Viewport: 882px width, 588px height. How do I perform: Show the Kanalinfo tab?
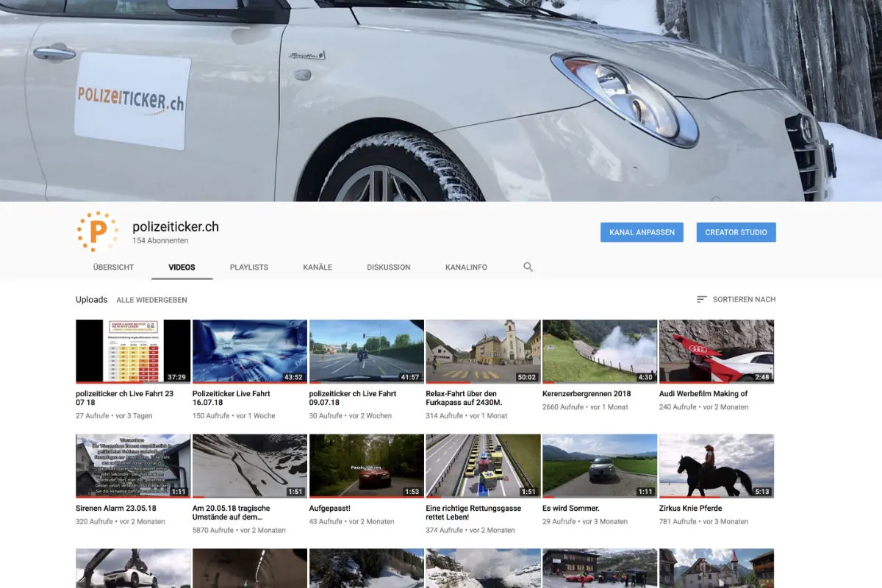(466, 268)
